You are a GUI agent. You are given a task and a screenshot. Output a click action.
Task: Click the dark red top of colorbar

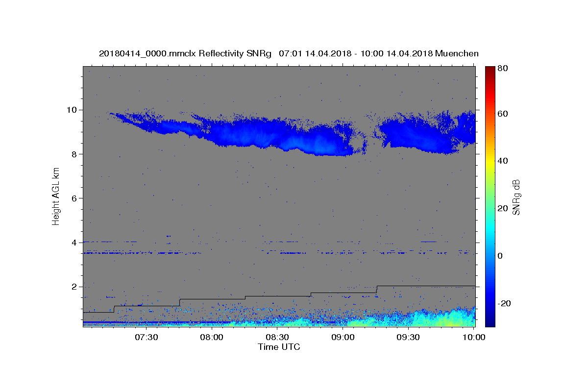click(x=490, y=69)
